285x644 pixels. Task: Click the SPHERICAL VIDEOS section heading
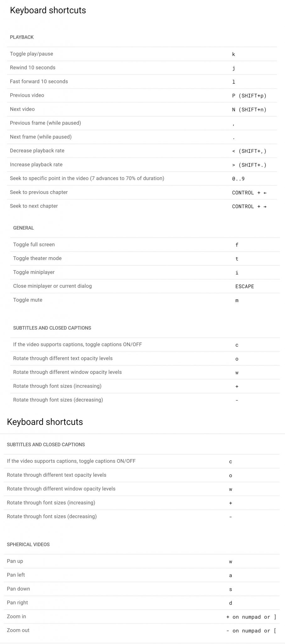(x=28, y=545)
